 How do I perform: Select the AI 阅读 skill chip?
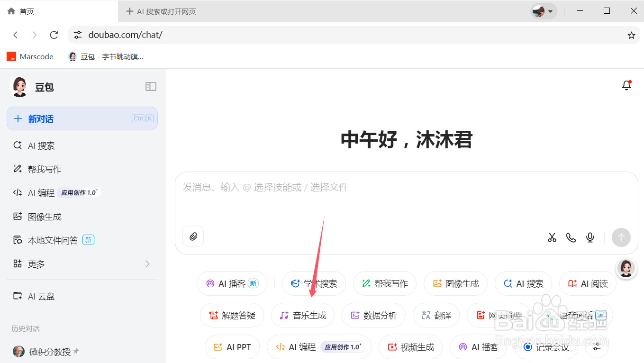[x=588, y=283]
